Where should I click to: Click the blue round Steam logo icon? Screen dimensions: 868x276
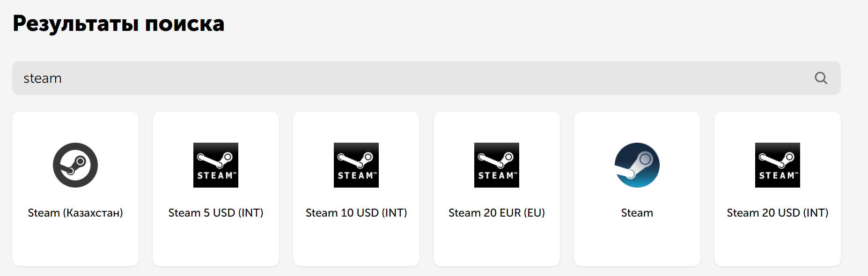637,165
